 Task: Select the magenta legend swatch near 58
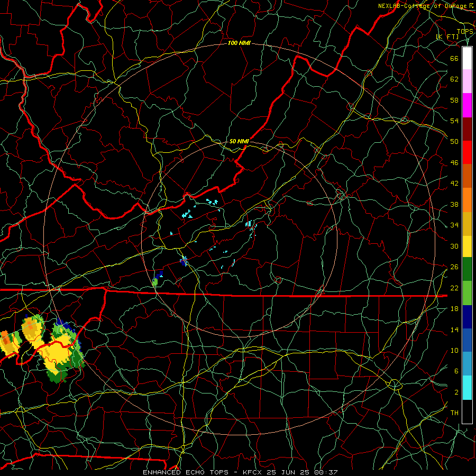point(467,105)
